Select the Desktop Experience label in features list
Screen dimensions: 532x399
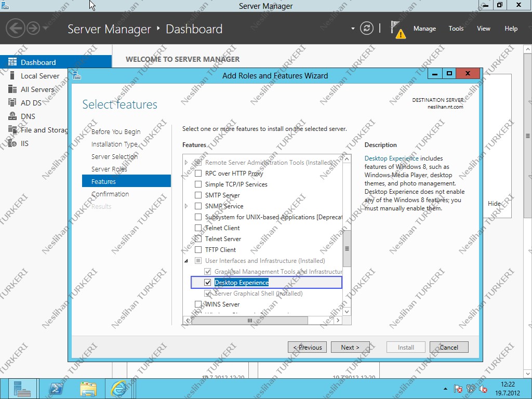241,282
